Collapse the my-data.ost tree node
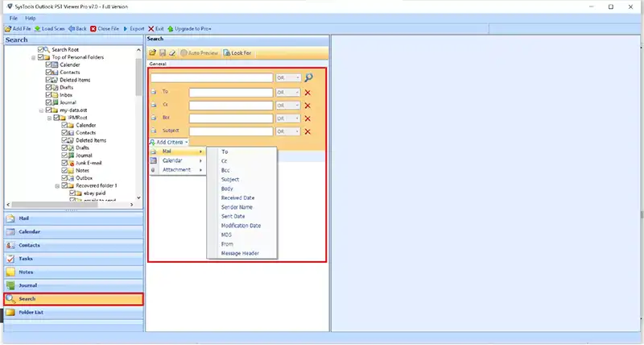Image resolution: width=644 pixels, height=345 pixels. (x=41, y=110)
